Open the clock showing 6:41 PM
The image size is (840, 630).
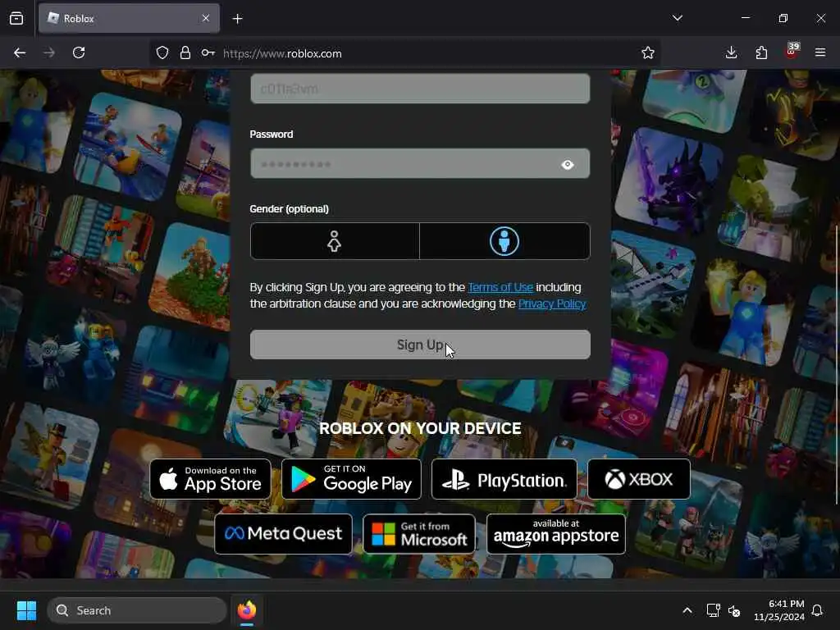pos(779,610)
